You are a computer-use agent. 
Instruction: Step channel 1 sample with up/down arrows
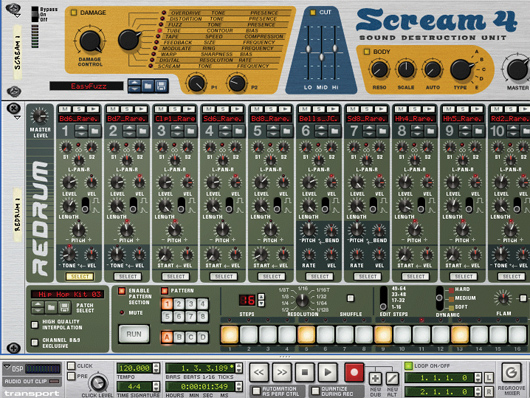click(x=81, y=131)
